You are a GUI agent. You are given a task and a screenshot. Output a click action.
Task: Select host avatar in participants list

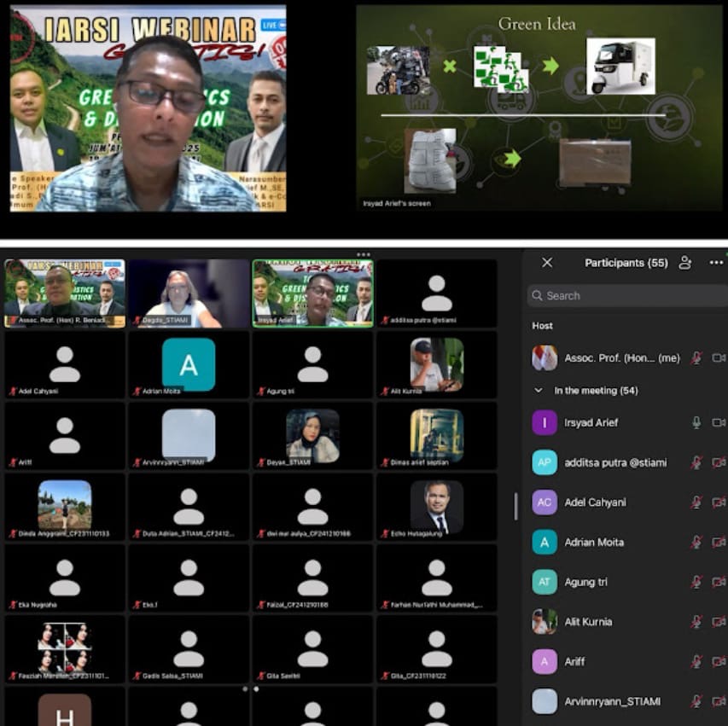[x=545, y=358]
